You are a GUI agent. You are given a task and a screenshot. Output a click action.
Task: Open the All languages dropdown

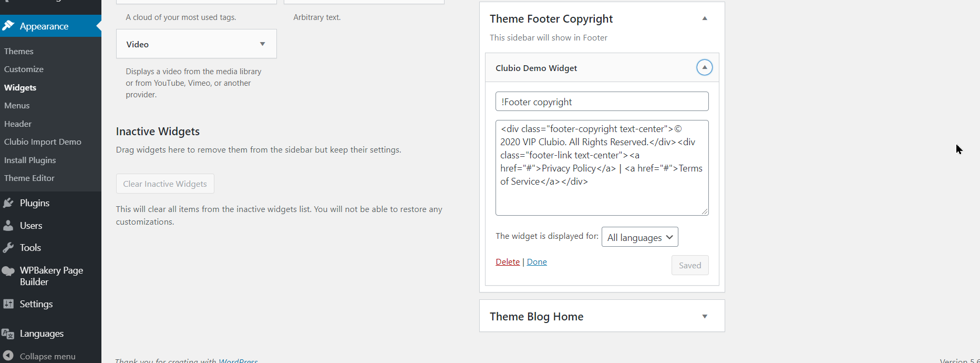(639, 237)
